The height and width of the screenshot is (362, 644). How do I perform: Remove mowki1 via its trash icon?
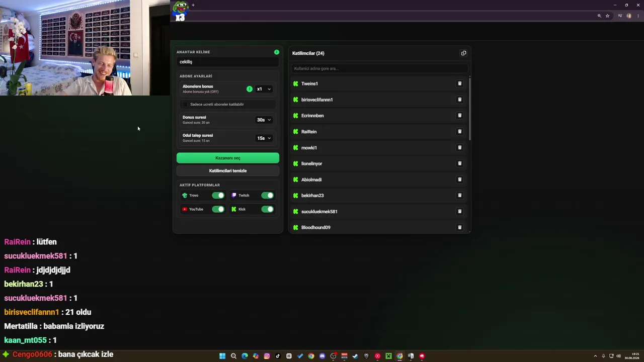459,148
